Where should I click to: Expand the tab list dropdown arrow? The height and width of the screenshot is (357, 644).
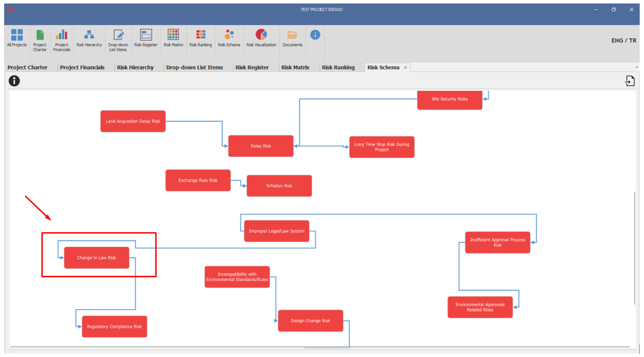point(636,67)
